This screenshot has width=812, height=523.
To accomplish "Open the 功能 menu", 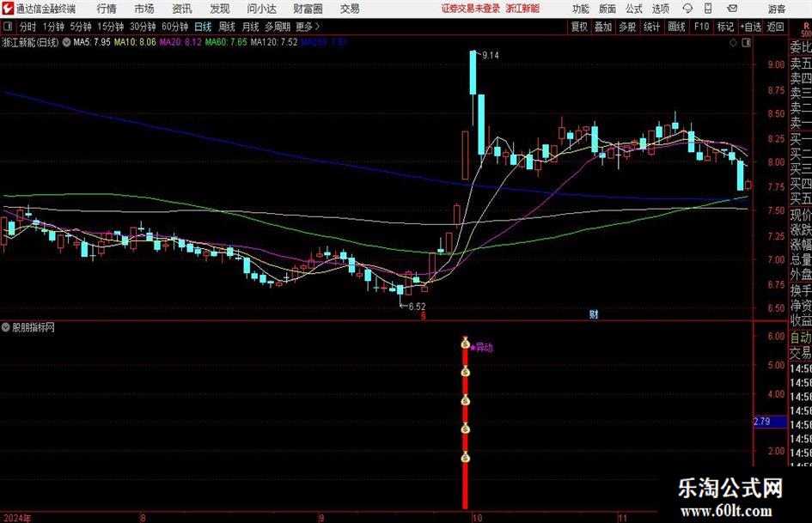I will coord(581,9).
